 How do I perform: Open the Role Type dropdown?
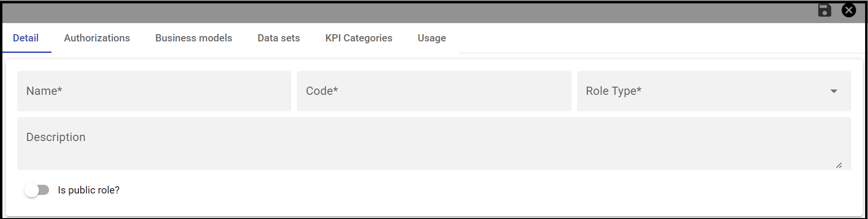click(714, 91)
